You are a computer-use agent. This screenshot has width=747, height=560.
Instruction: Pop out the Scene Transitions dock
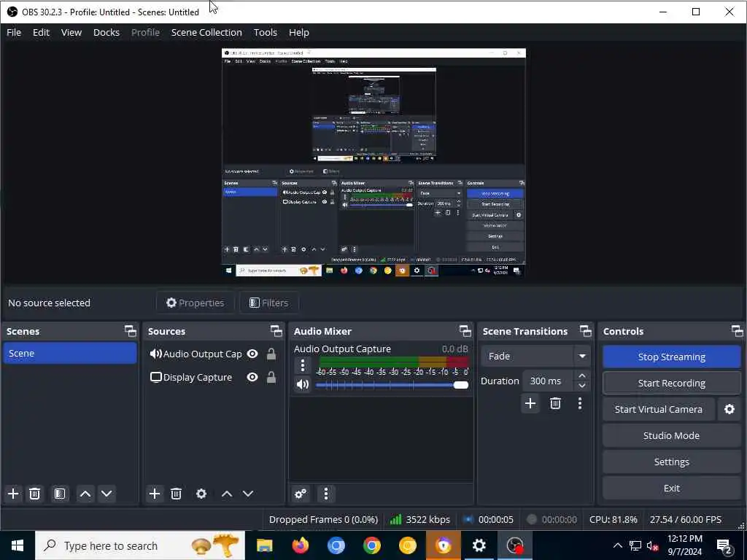[586, 331]
